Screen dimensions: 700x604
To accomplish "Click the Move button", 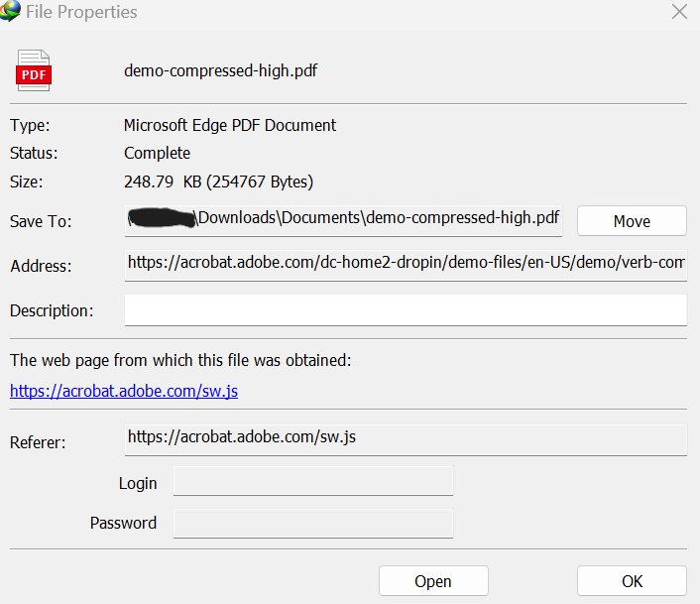I will click(632, 221).
